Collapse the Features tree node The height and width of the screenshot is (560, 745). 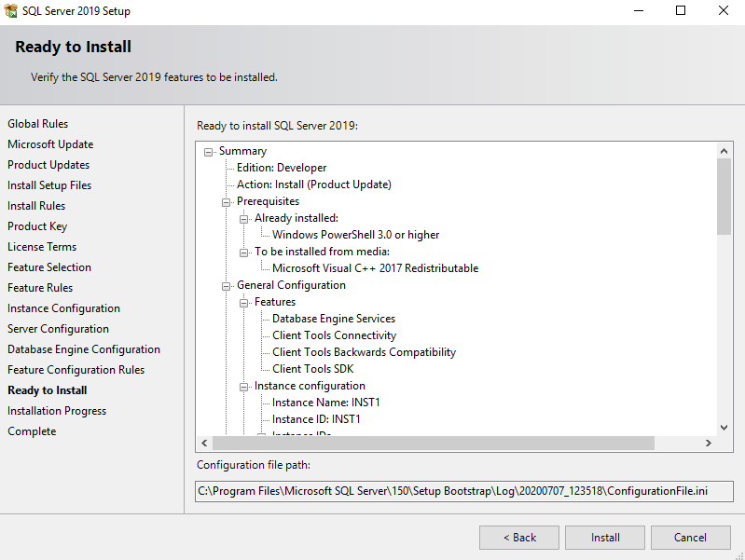[x=244, y=302]
